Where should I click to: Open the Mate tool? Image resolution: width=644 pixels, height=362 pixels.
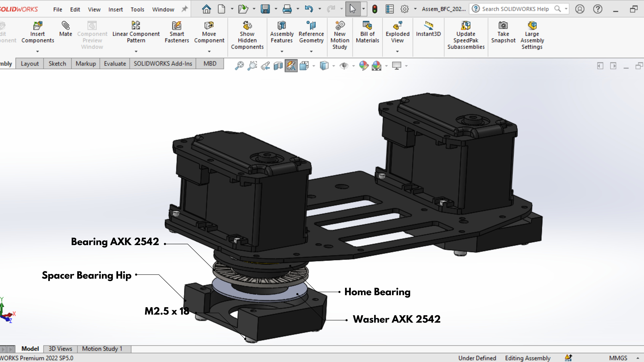tap(65, 29)
